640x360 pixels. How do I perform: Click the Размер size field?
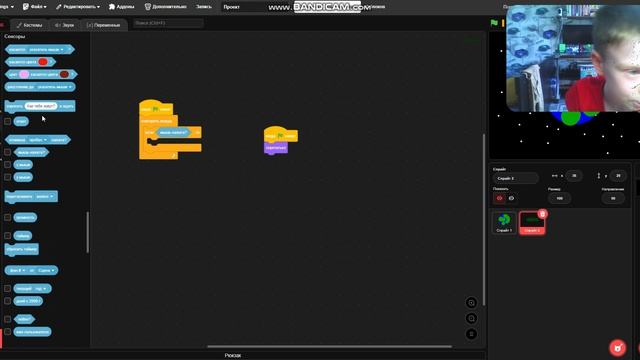tap(560, 198)
